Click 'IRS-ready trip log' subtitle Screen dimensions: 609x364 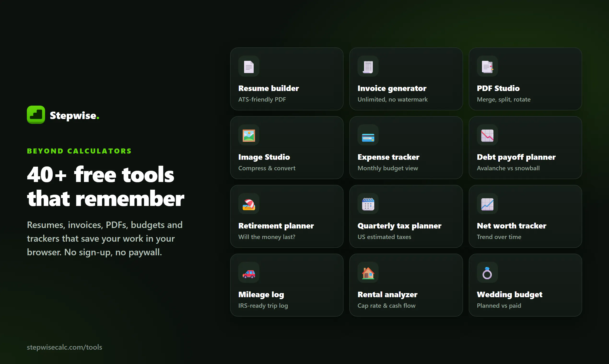(263, 305)
